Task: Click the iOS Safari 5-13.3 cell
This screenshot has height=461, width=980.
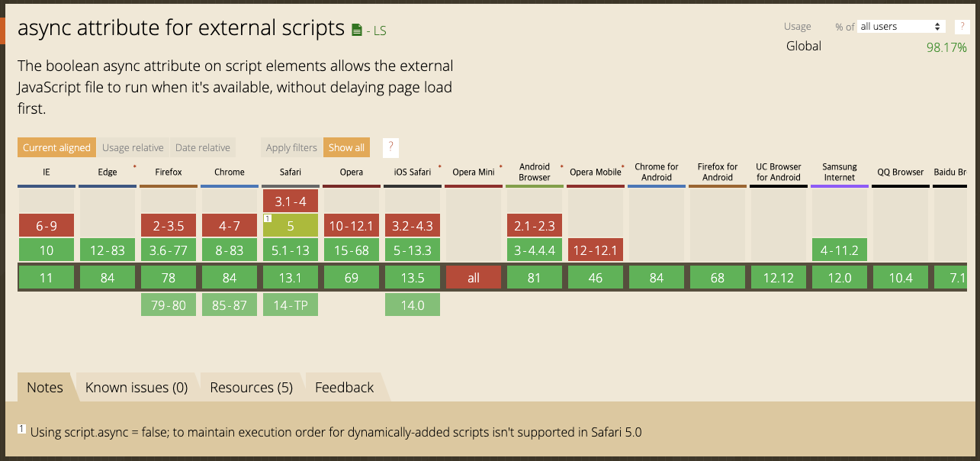Action: click(x=413, y=250)
